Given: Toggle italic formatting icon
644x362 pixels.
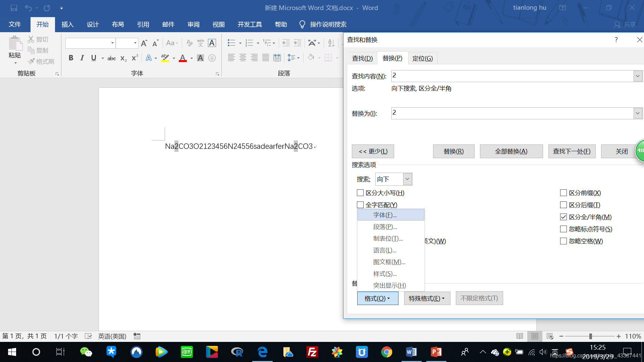Looking at the screenshot, I should [82, 58].
